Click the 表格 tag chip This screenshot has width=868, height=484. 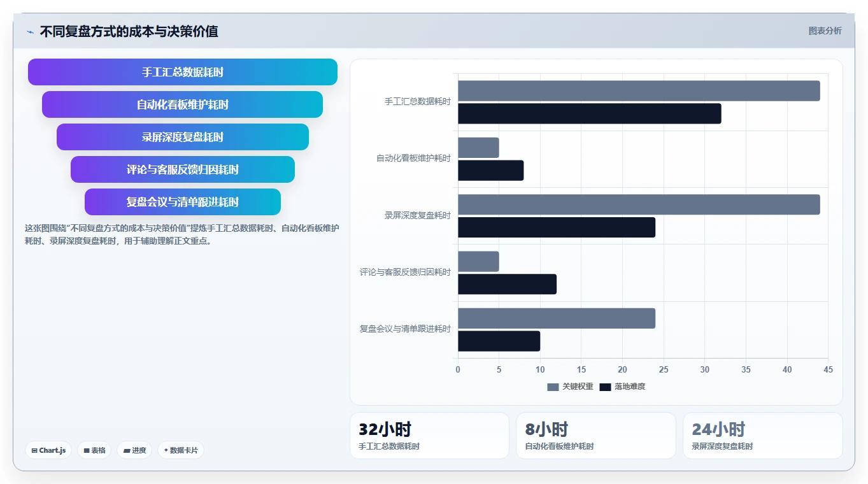(94, 450)
